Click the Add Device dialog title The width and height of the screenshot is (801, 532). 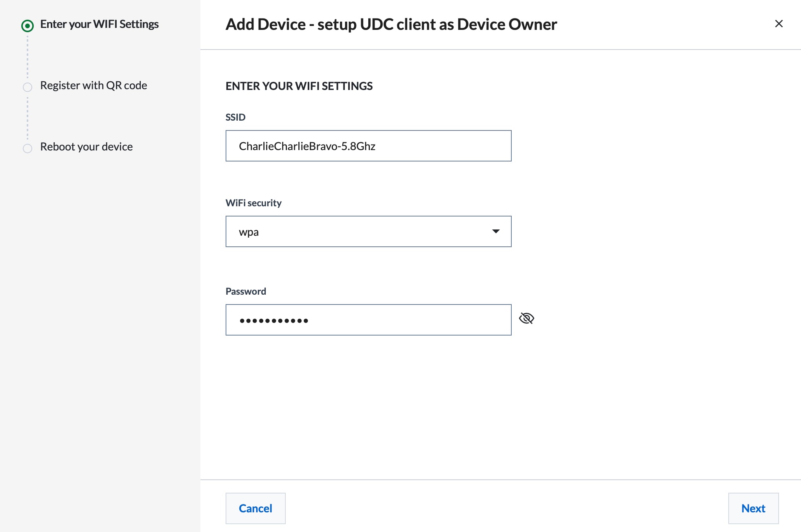[391, 24]
